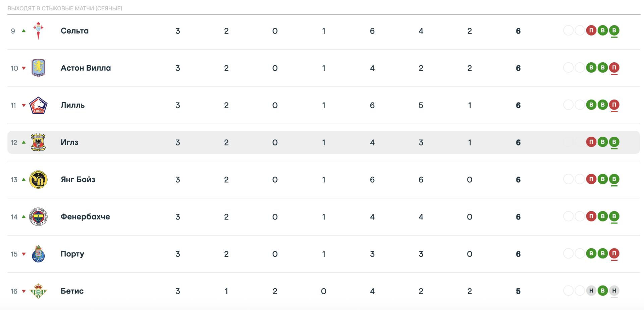644x310 pixels.
Task: Click the Betis club crest
Action: tap(38, 291)
